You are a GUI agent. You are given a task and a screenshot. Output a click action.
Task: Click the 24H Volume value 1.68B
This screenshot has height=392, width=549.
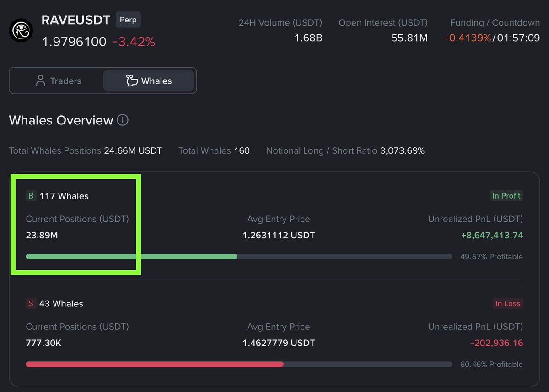pyautogui.click(x=309, y=38)
